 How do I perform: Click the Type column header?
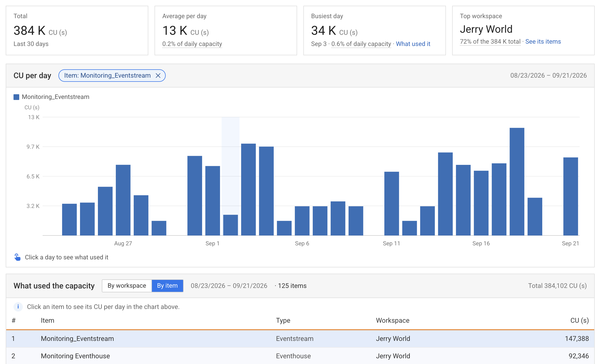[x=283, y=320]
